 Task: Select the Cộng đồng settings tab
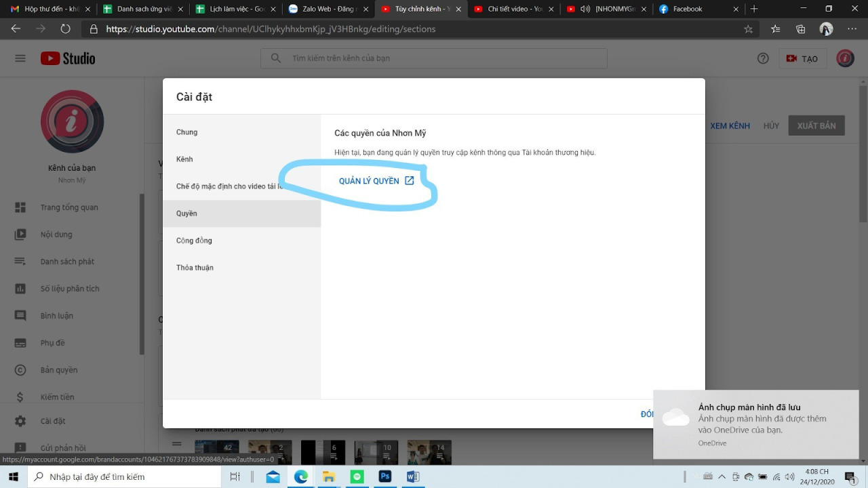tap(194, 241)
